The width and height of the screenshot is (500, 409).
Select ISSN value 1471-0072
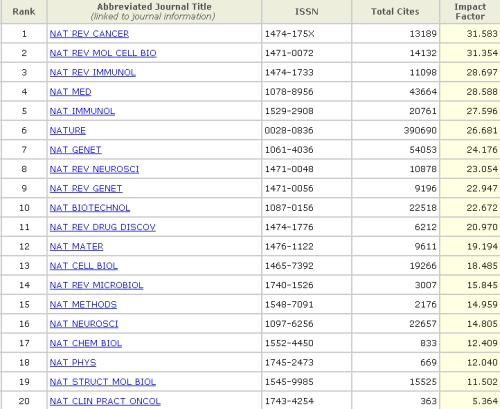(289, 53)
